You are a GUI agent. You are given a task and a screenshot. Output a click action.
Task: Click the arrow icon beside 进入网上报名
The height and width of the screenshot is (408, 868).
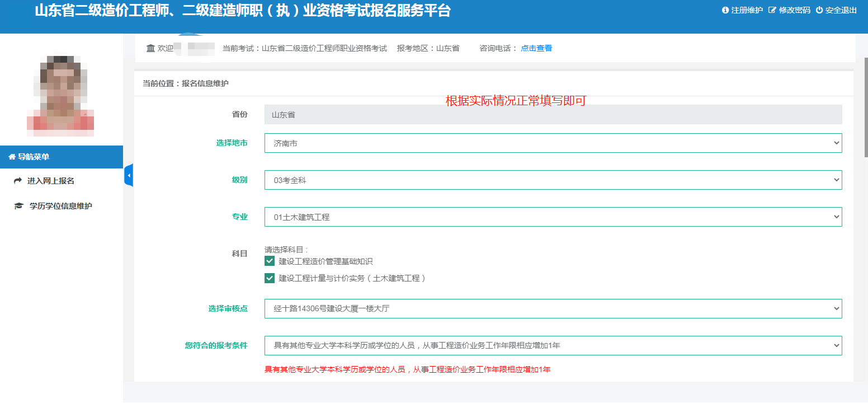coord(17,180)
